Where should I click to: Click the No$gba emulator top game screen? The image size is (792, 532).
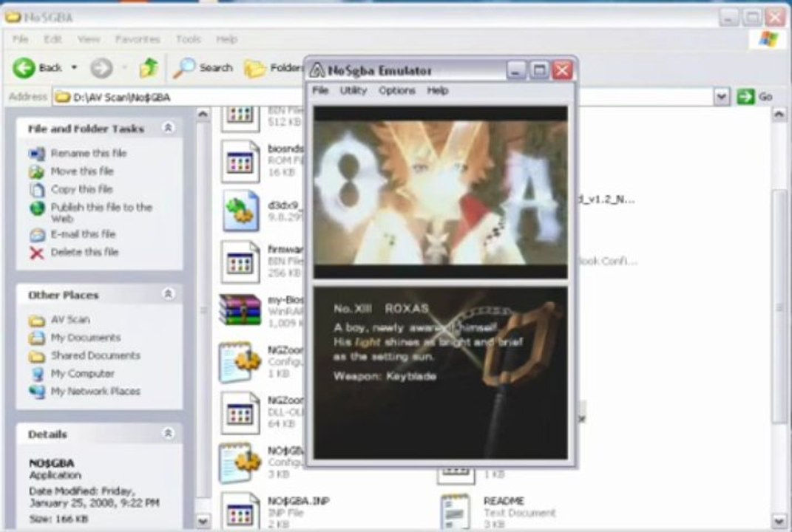pyautogui.click(x=441, y=192)
